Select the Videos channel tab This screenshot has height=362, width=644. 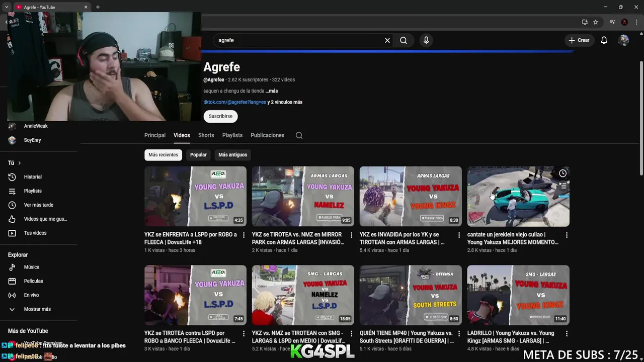[182, 135]
